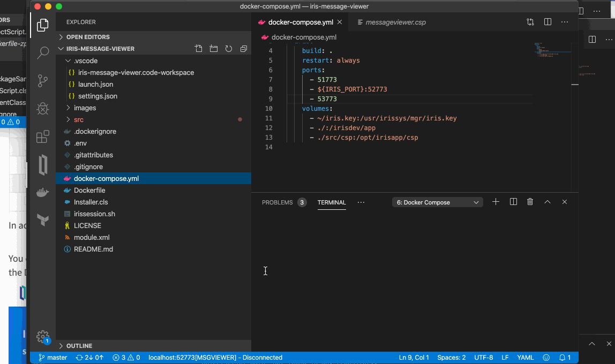Open settings.json in the Explorer
615x364 pixels.
pos(153,96)
